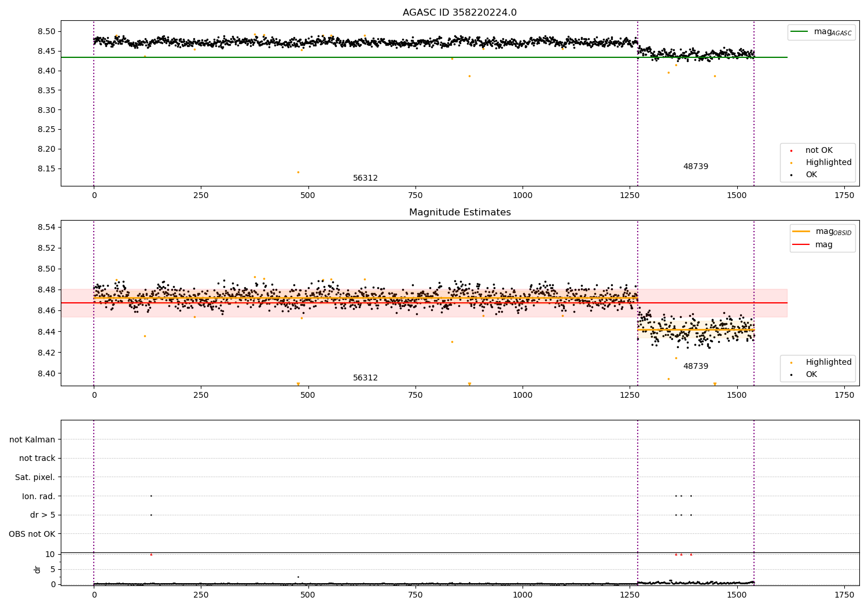The height and width of the screenshot is (608, 868).
Task: Click the '8.52' y-tick in middle plot
Action: point(46,248)
